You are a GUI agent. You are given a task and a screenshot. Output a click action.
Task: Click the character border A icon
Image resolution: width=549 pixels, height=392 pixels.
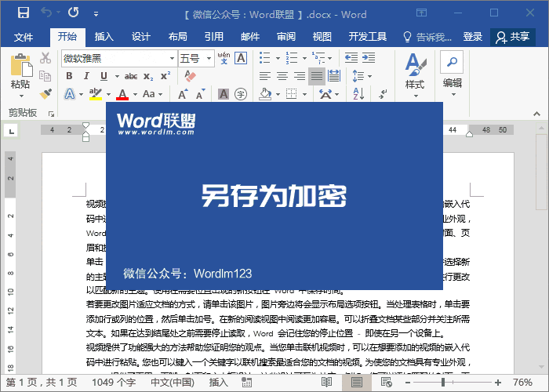[x=242, y=58]
